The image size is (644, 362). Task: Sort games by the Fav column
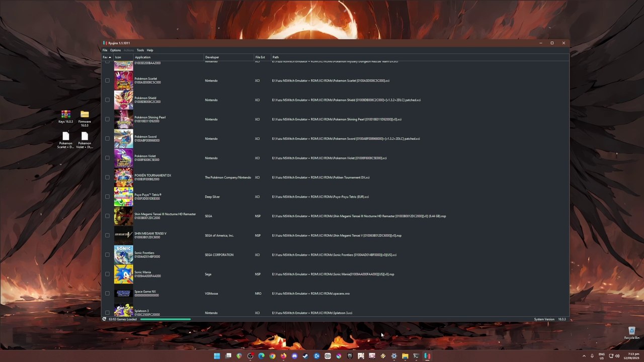[107, 57]
